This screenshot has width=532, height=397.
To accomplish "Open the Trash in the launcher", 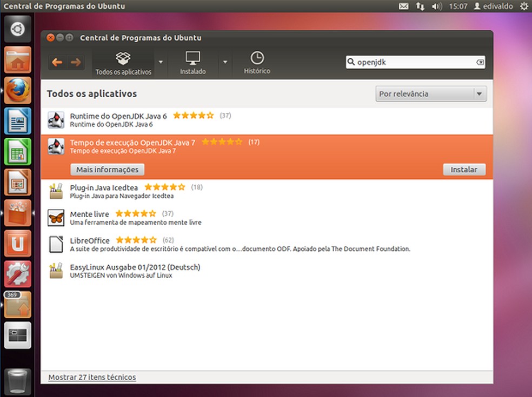I will pyautogui.click(x=18, y=381).
